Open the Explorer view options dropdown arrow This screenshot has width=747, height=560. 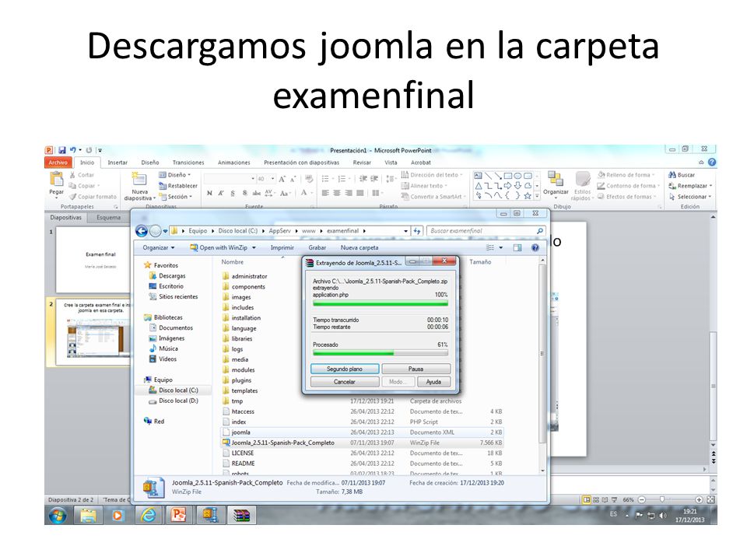[x=500, y=247]
